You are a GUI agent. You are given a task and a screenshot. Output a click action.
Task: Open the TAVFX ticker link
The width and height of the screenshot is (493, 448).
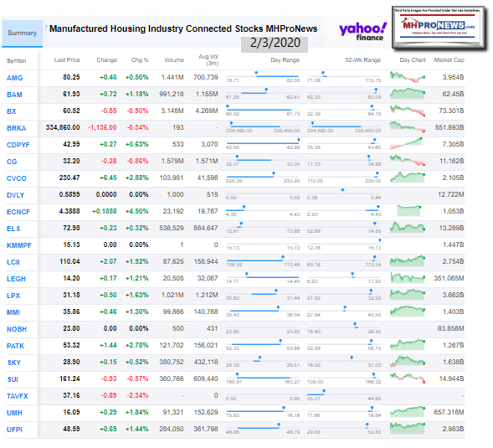tap(18, 396)
